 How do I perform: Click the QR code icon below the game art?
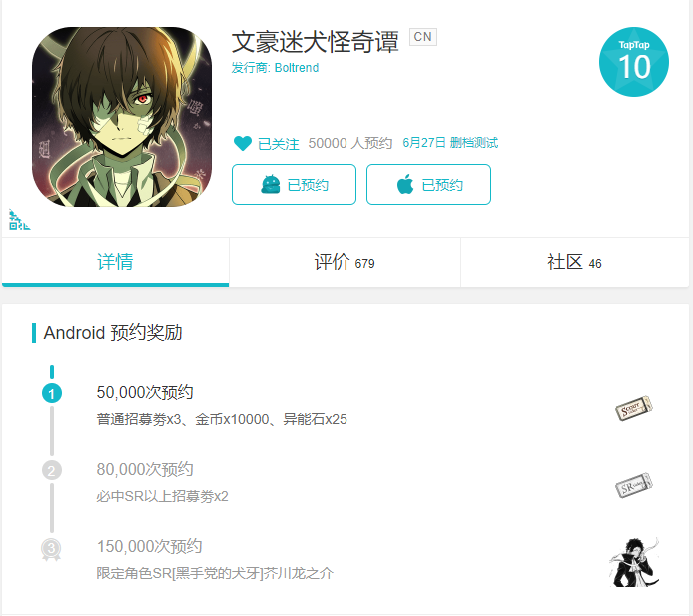[x=19, y=220]
